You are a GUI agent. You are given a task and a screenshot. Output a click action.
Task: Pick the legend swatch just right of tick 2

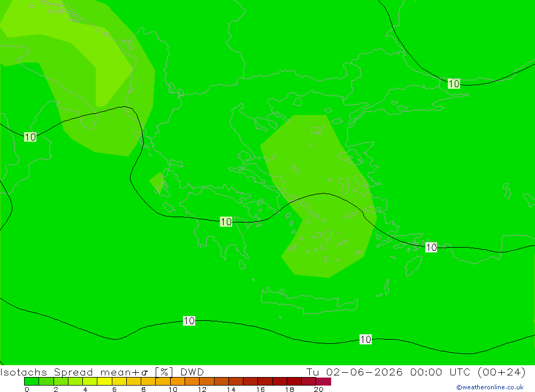point(61,381)
